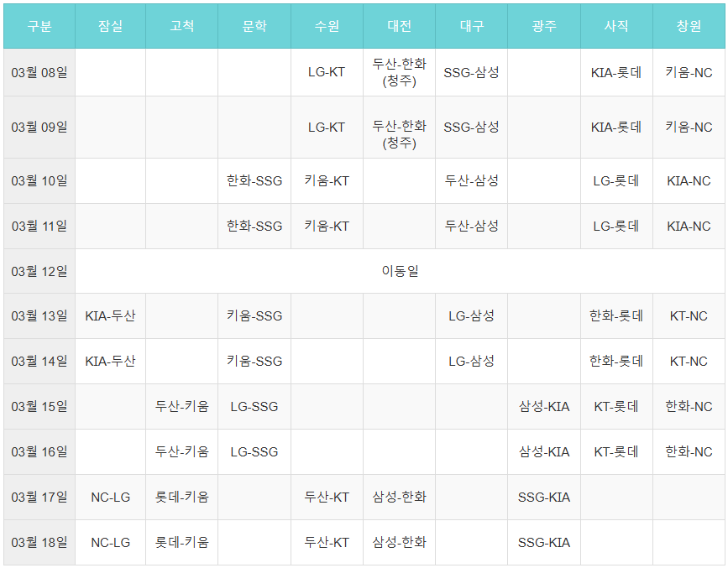The height and width of the screenshot is (568, 728).
Task: Click KT-롯데 in the 03월 16일 row
Action: [616, 451]
